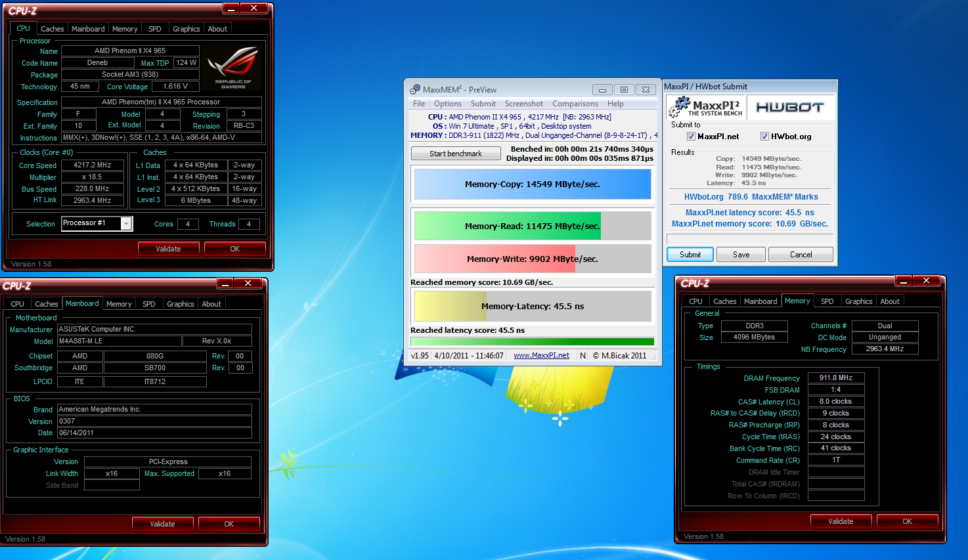Open Graphics tab in CPU-Z CPU window
Screen dimensions: 968x560
[187, 29]
